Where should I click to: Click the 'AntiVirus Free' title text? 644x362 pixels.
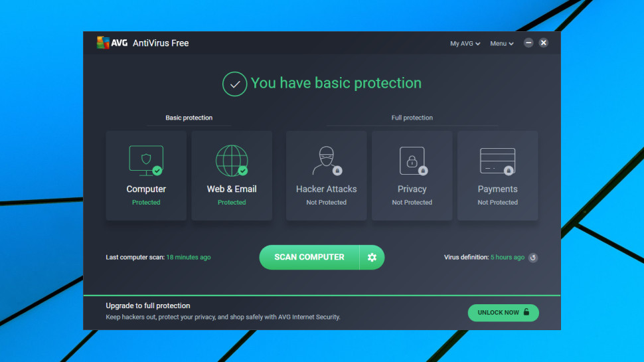click(161, 43)
